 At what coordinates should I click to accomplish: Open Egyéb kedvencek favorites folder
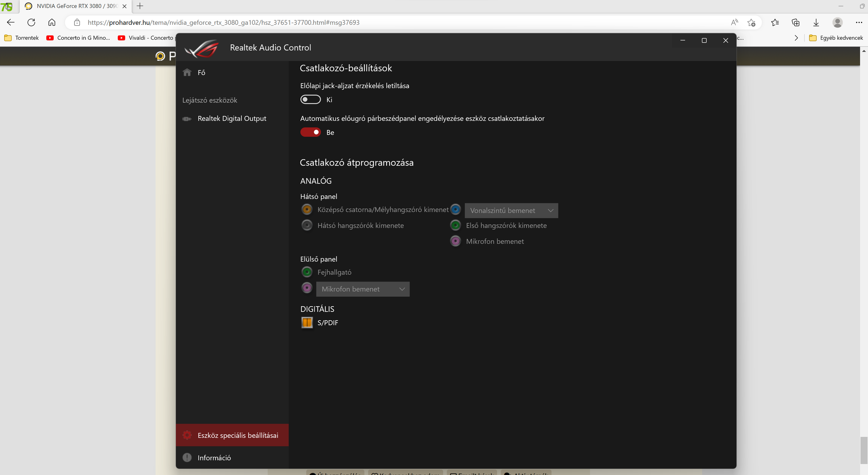coord(836,38)
